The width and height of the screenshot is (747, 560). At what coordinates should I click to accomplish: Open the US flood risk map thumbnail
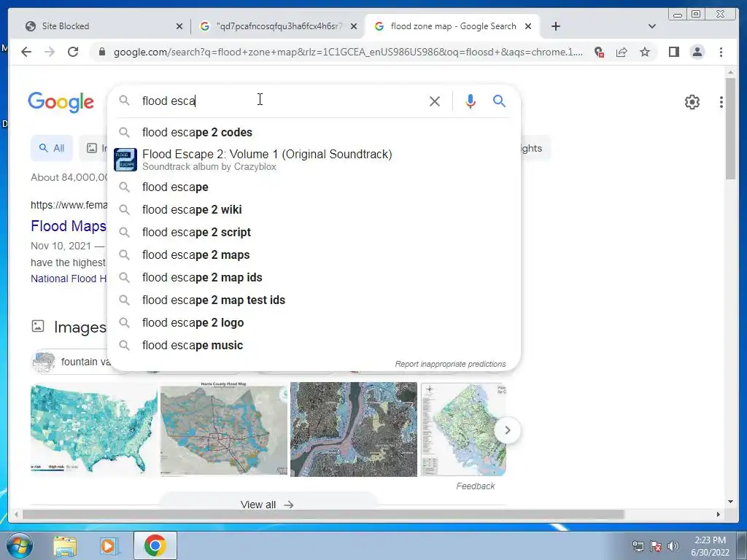click(94, 429)
